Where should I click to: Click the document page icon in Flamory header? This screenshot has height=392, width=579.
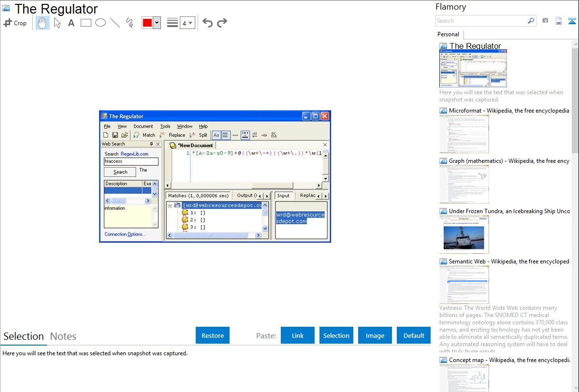tap(559, 21)
